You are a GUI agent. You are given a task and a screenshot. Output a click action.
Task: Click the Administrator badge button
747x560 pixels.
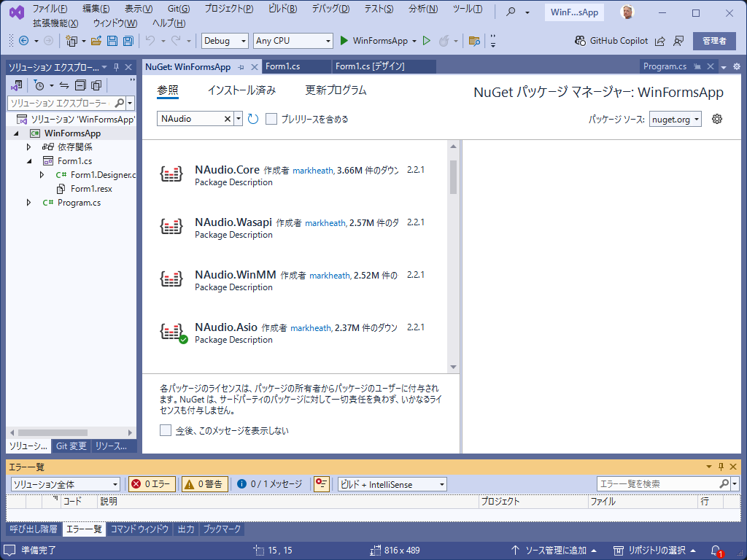(714, 41)
